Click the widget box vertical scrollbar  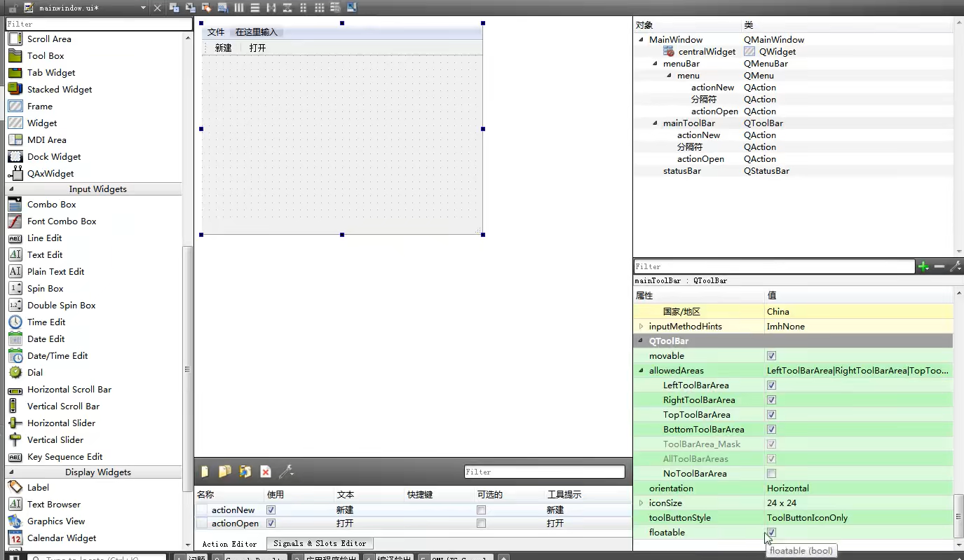tap(187, 369)
